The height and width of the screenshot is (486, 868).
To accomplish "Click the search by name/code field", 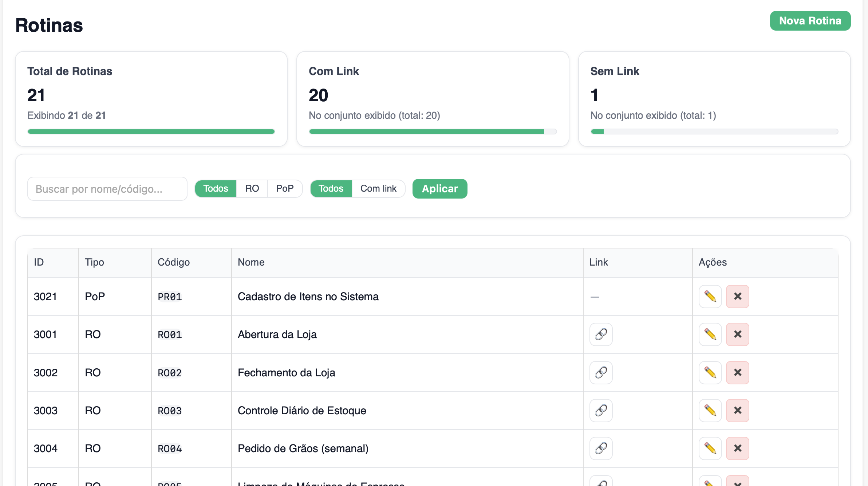I will pos(107,188).
